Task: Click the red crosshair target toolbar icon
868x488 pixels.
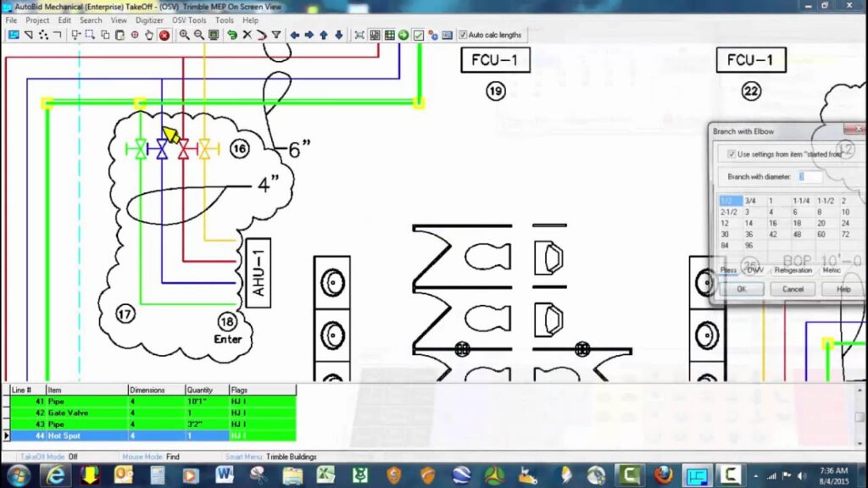Action: pos(135,35)
